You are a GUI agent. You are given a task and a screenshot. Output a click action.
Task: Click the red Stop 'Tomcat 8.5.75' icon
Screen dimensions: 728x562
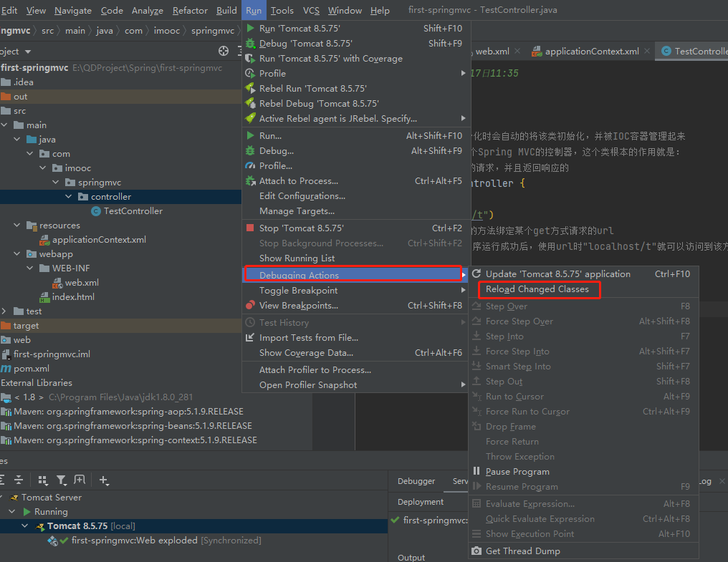tap(250, 228)
